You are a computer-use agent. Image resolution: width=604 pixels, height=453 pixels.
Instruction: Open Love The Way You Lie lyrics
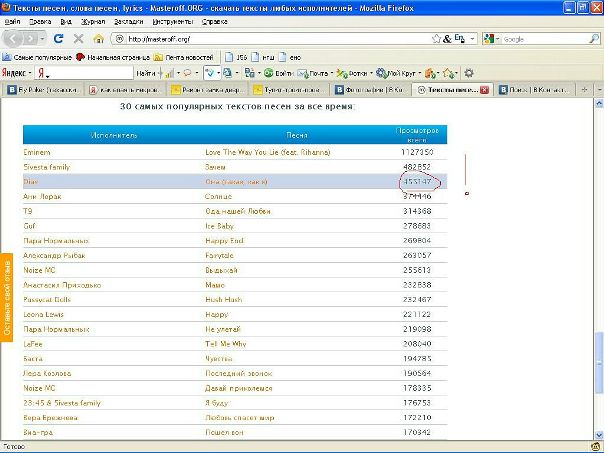(268, 152)
